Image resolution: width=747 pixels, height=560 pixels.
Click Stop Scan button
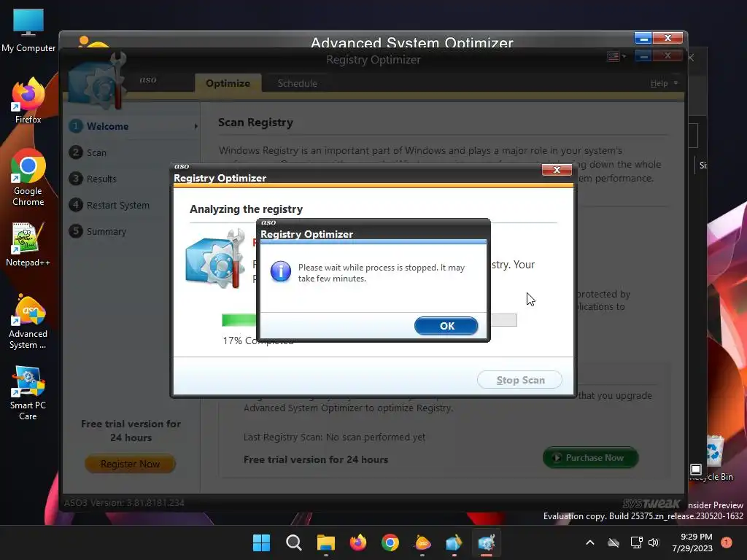pyautogui.click(x=519, y=380)
